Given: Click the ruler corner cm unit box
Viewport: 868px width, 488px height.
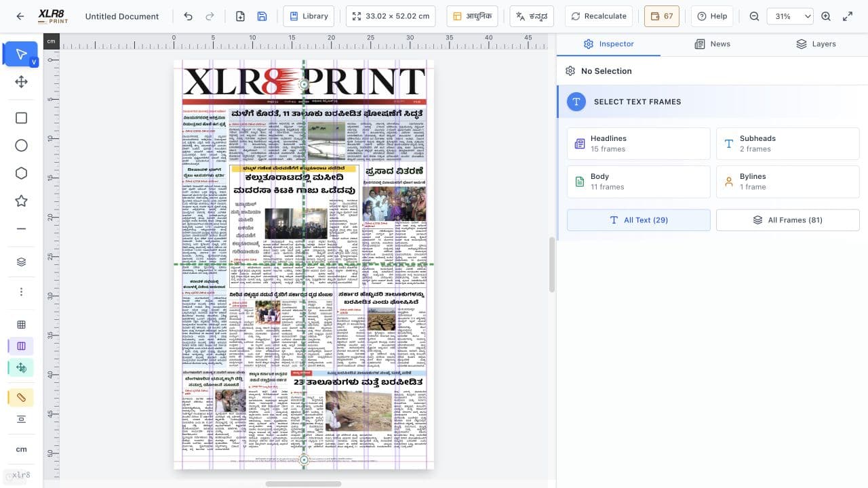Looking at the screenshot, I should (x=52, y=41).
